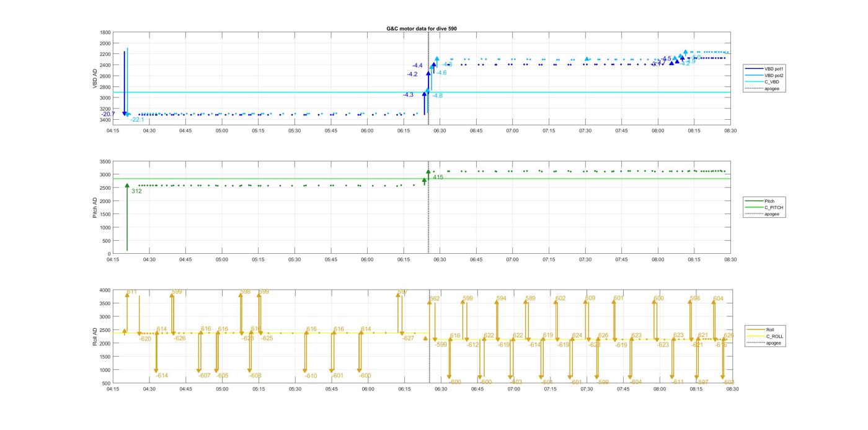Click the '312' pitch data label

[136, 191]
